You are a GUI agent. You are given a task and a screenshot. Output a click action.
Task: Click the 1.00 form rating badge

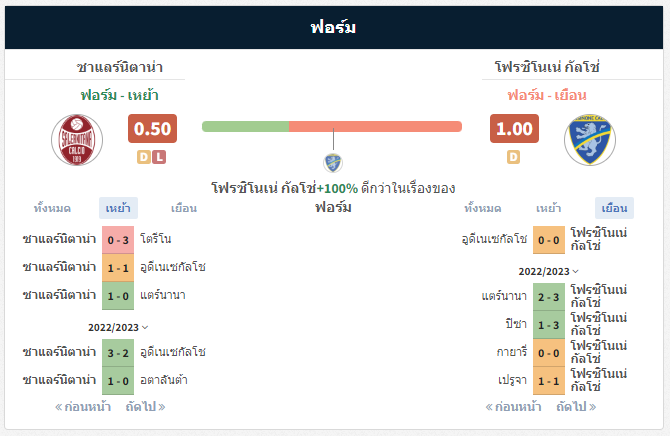coord(514,129)
